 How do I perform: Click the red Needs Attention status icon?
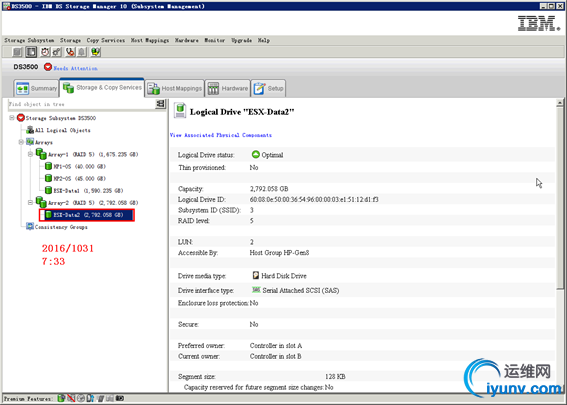48,67
